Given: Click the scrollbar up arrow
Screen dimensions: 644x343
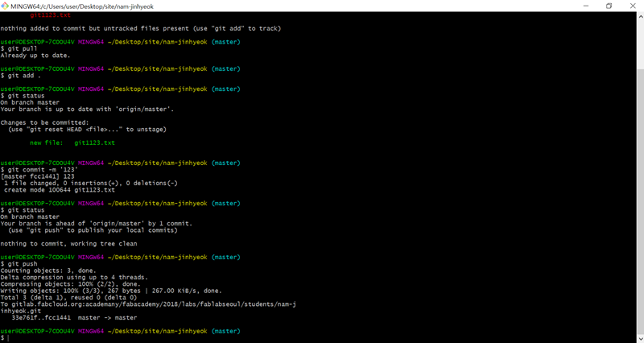Looking at the screenshot, I should [x=640, y=15].
